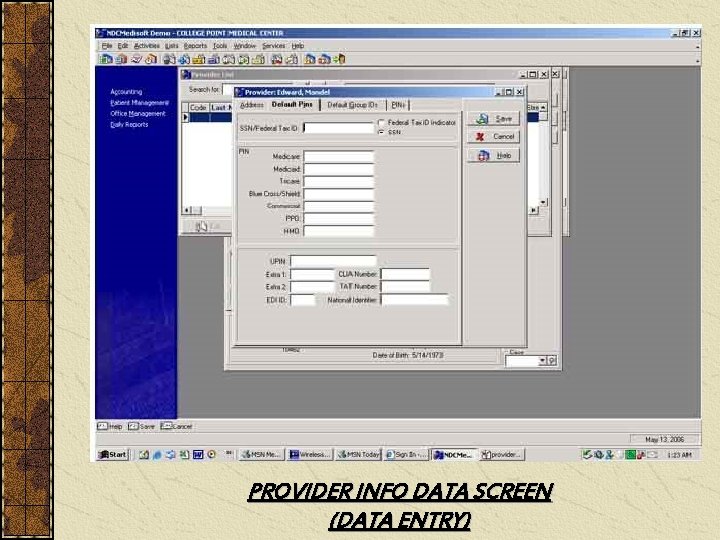The image size is (720, 540).
Task: Open Internet Explorer quick launch icon
Action: (x=157, y=455)
